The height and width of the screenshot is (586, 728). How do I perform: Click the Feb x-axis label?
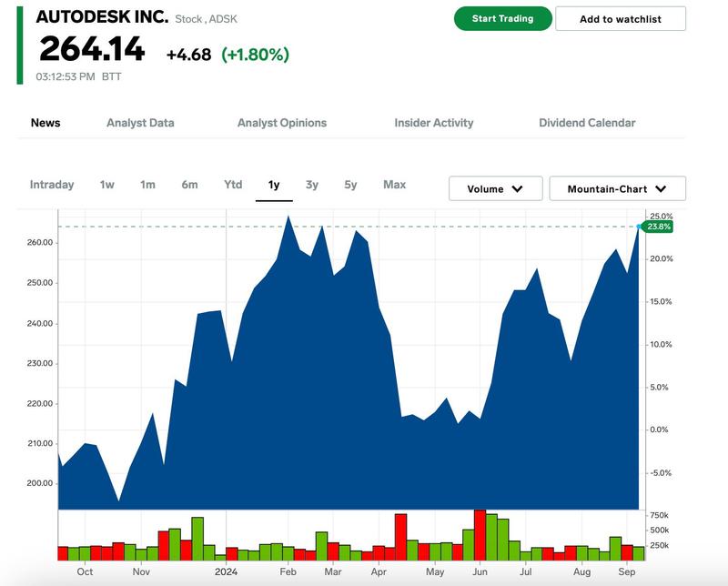288,571
